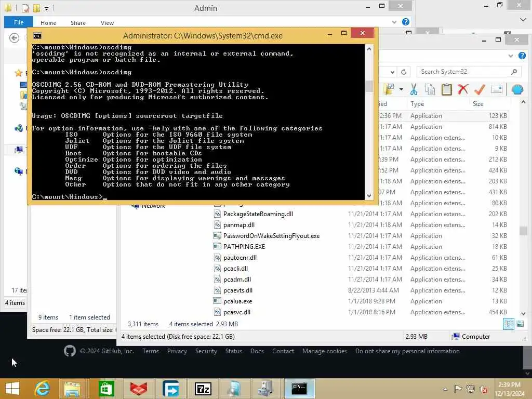Click the GitHub Contact link

283,351
